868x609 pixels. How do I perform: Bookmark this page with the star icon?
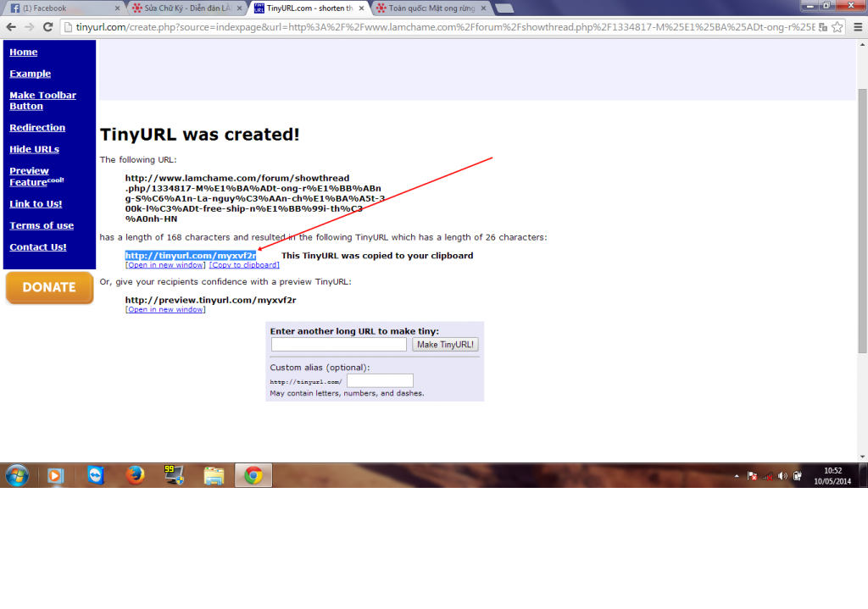click(x=837, y=27)
